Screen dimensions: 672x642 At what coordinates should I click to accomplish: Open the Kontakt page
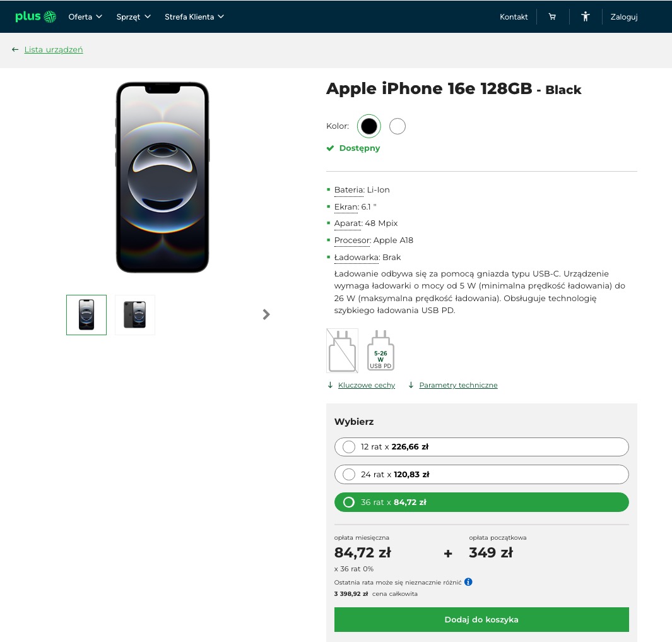(514, 16)
